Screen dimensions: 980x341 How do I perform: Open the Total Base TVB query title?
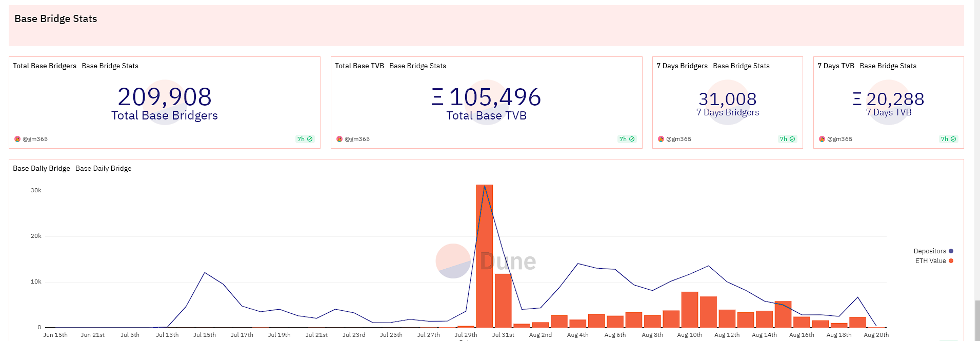359,66
